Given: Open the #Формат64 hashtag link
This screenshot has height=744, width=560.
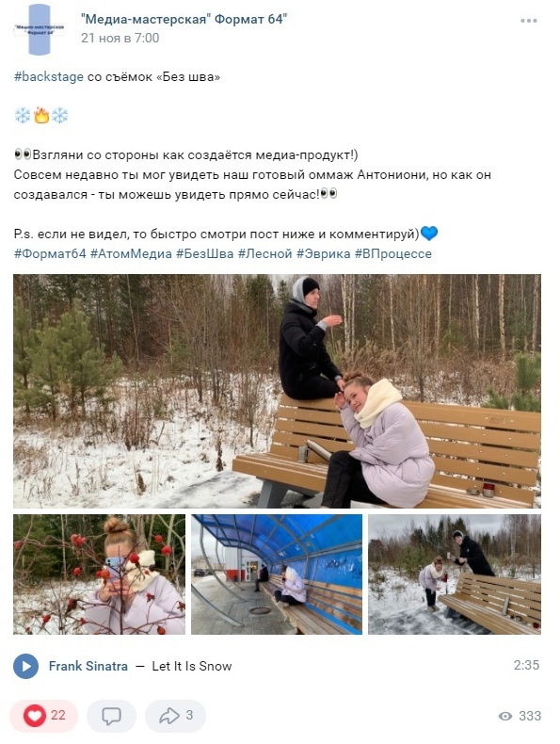Looking at the screenshot, I should point(50,254).
